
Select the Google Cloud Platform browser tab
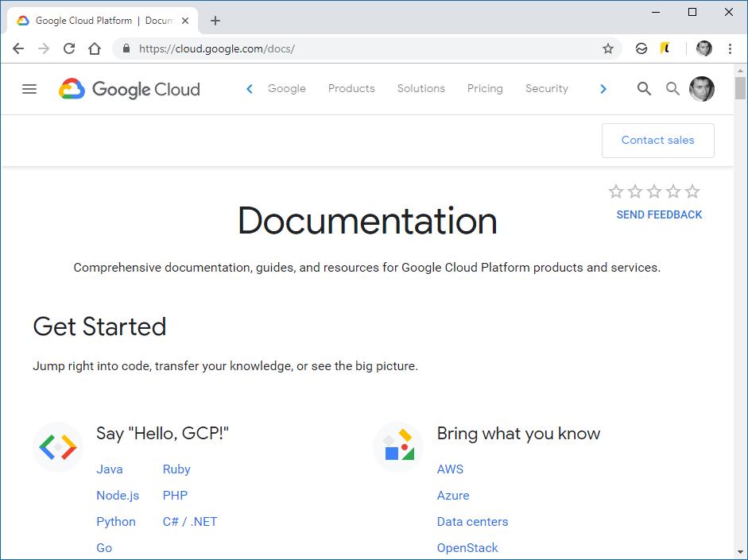pos(103,21)
